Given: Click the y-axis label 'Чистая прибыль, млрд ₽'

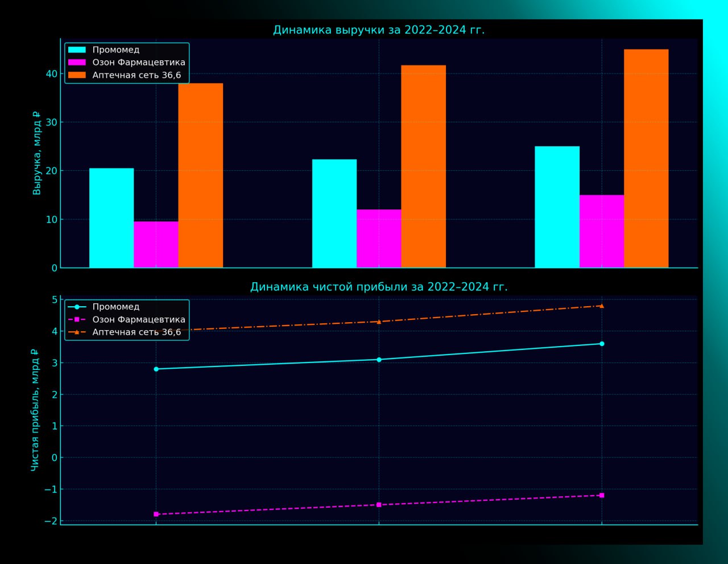Looking at the screenshot, I should [x=35, y=410].
